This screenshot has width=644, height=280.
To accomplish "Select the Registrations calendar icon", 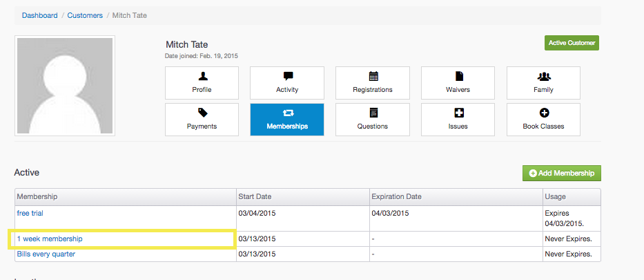I will (373, 76).
